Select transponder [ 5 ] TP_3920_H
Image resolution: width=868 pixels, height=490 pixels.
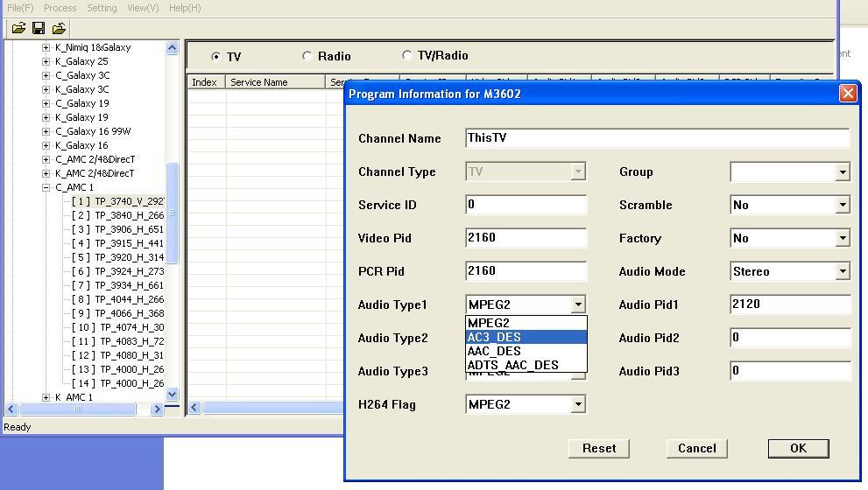point(117,257)
